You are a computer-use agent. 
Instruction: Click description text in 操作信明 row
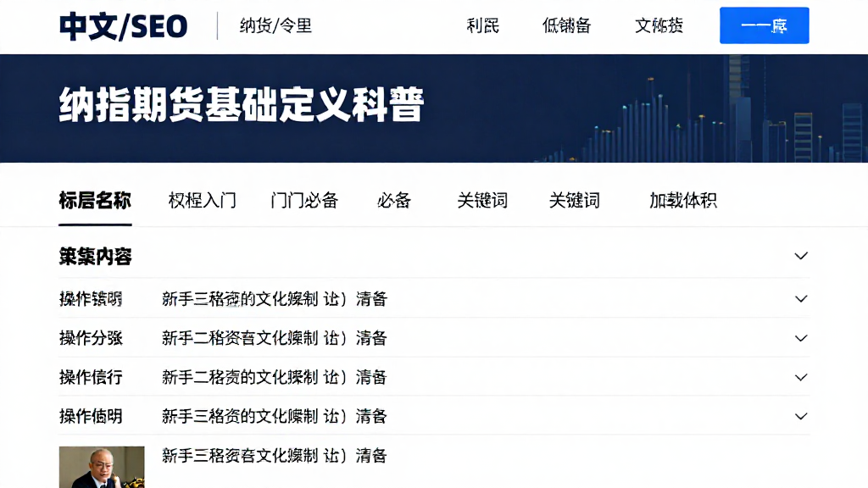(x=275, y=416)
